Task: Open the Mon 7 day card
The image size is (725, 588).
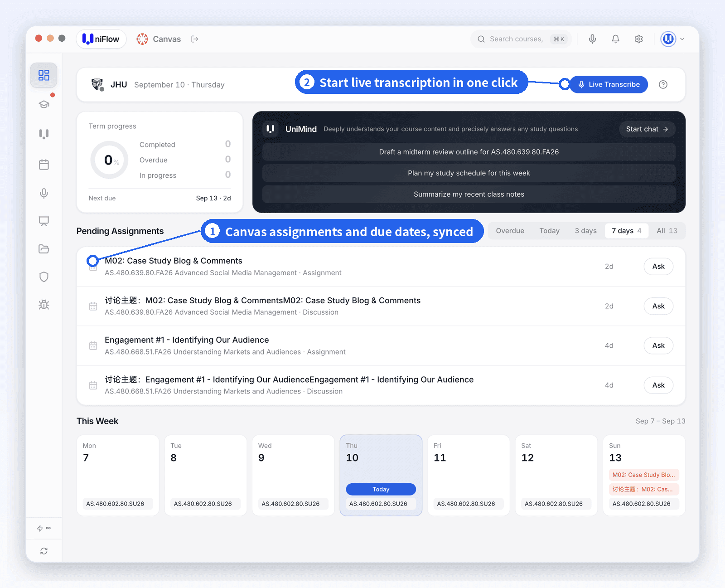Action: coord(118,475)
